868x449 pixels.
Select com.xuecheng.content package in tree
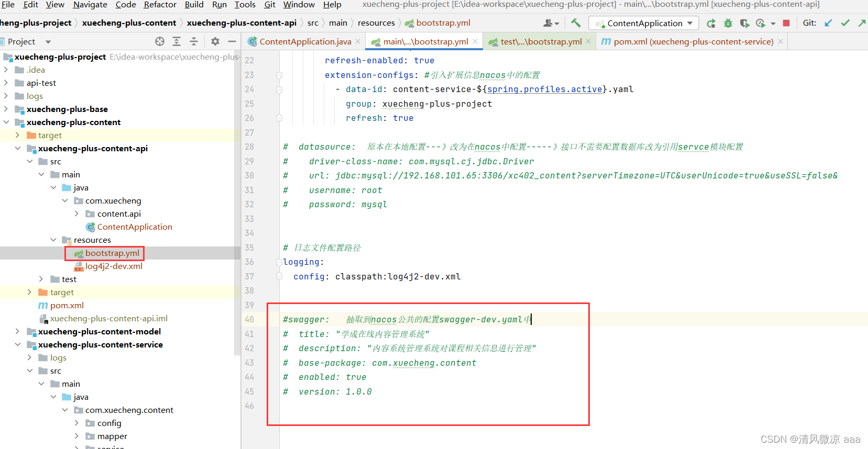(129, 410)
